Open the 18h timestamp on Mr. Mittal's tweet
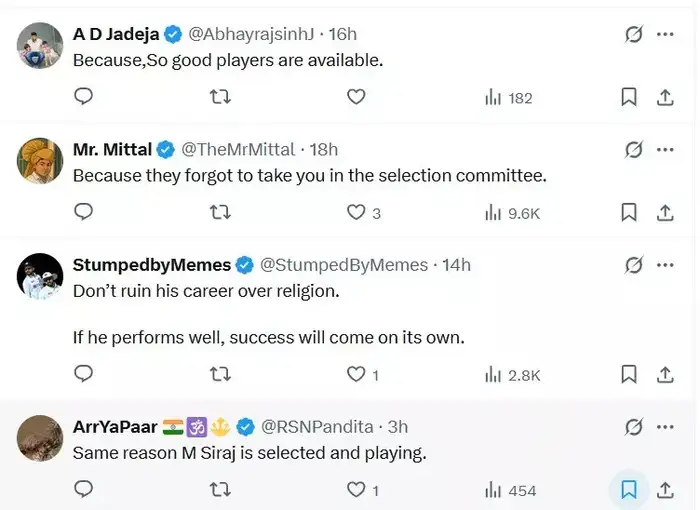 324,149
